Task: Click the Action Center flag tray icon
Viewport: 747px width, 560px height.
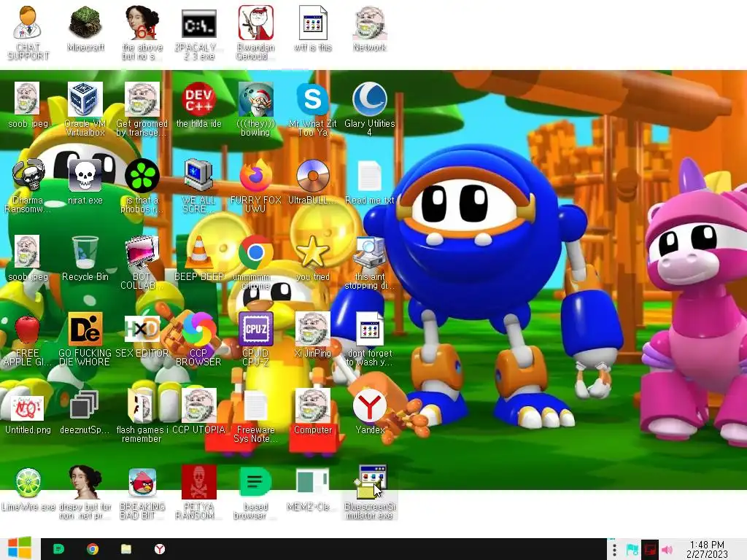Action: (x=632, y=550)
